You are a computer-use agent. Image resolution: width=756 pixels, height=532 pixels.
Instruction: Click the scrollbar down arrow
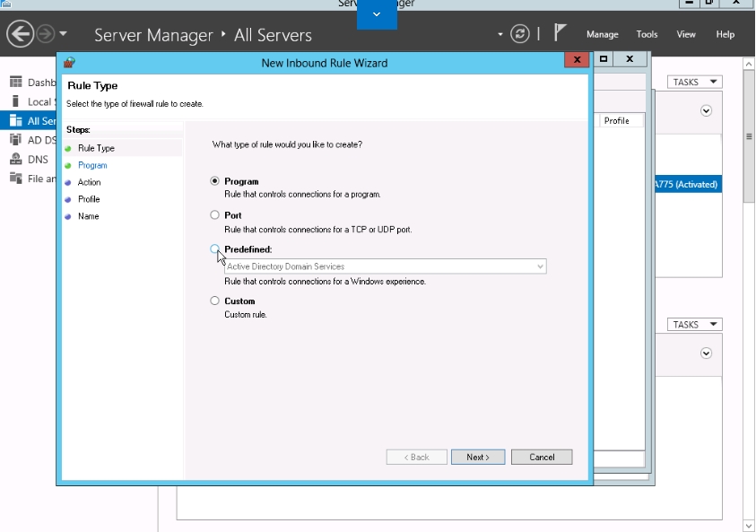749,526
